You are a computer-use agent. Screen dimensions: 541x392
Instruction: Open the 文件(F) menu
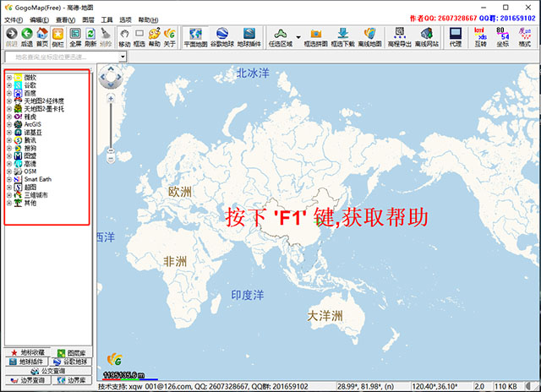[14, 20]
